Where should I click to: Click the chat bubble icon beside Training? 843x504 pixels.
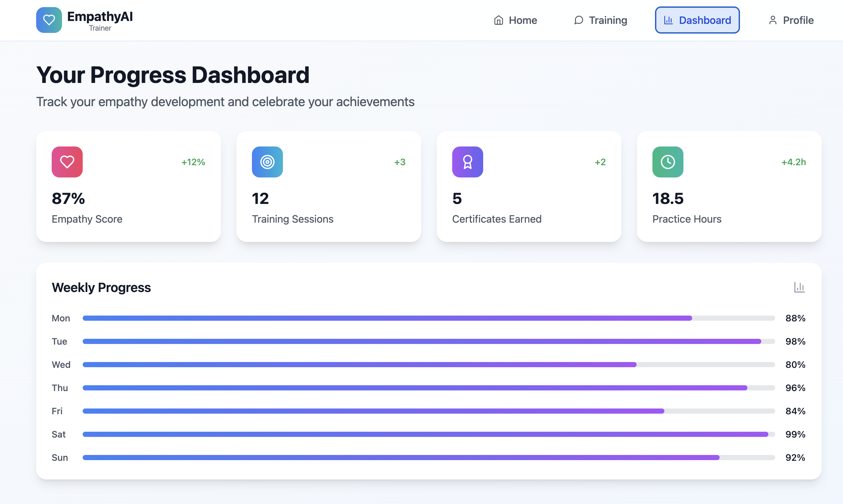pos(578,20)
